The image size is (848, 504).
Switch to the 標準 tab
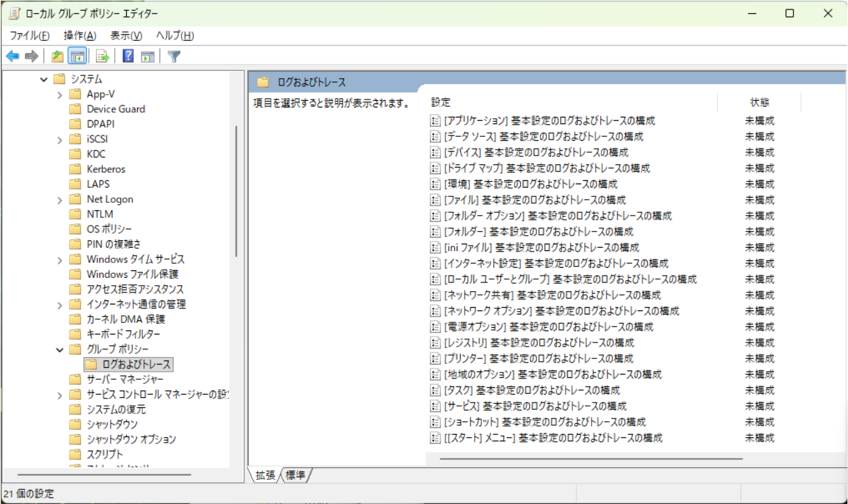[x=295, y=475]
